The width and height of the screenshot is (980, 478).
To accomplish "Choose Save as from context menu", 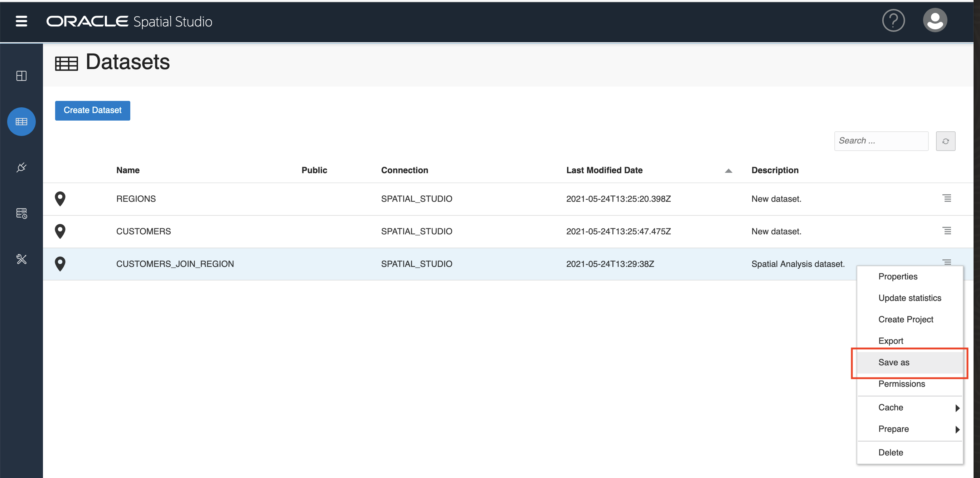I will 894,362.
